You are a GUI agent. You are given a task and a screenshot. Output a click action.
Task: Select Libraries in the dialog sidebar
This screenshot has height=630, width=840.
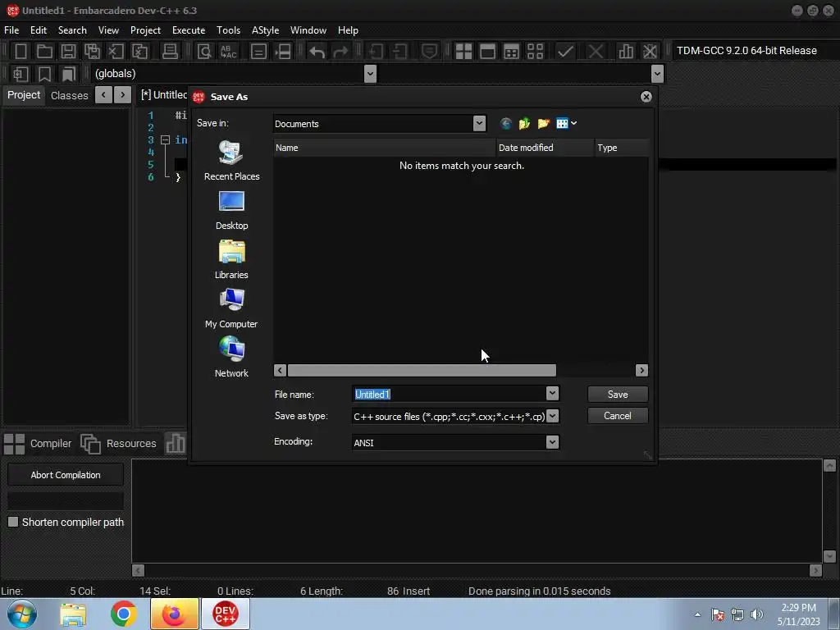(x=231, y=259)
